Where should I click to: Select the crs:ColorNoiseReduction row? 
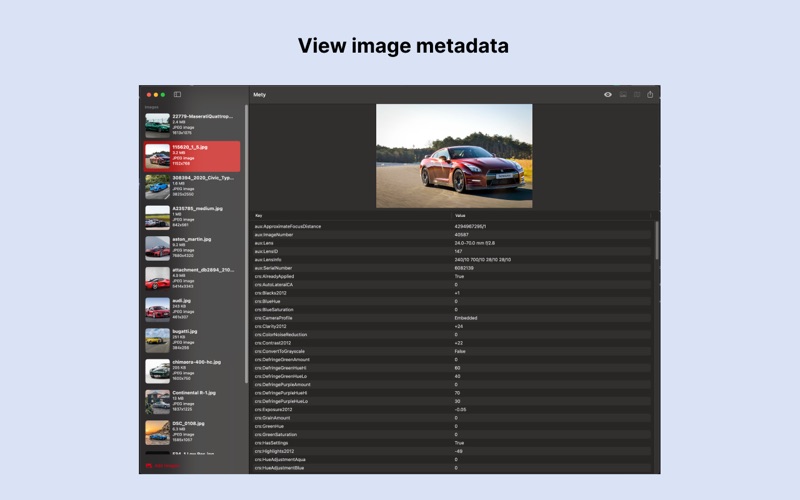451,335
